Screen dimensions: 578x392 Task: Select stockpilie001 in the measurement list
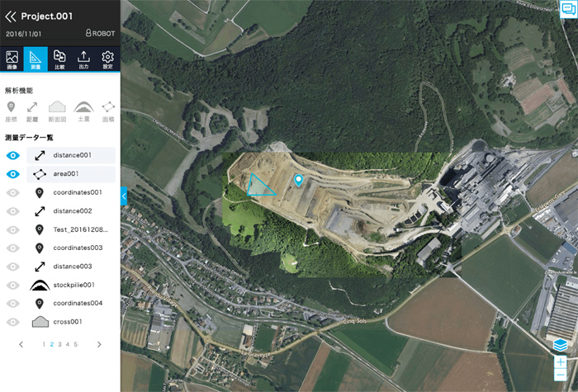point(73,286)
